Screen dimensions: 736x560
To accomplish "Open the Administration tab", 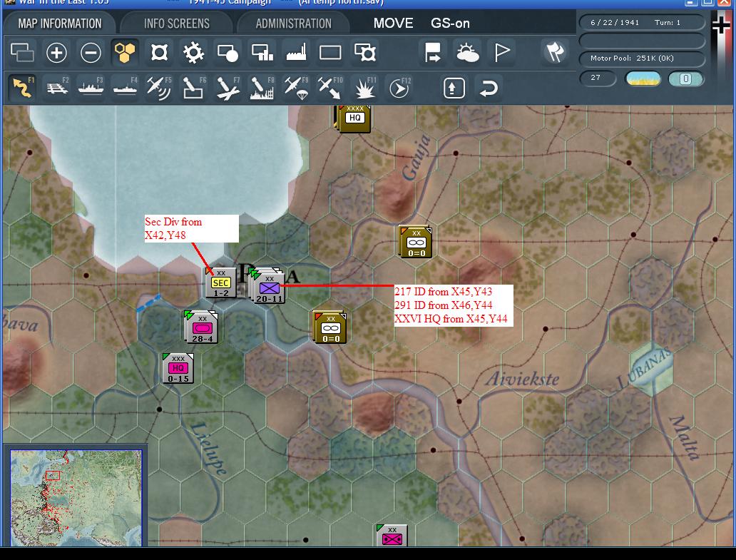I will (293, 23).
